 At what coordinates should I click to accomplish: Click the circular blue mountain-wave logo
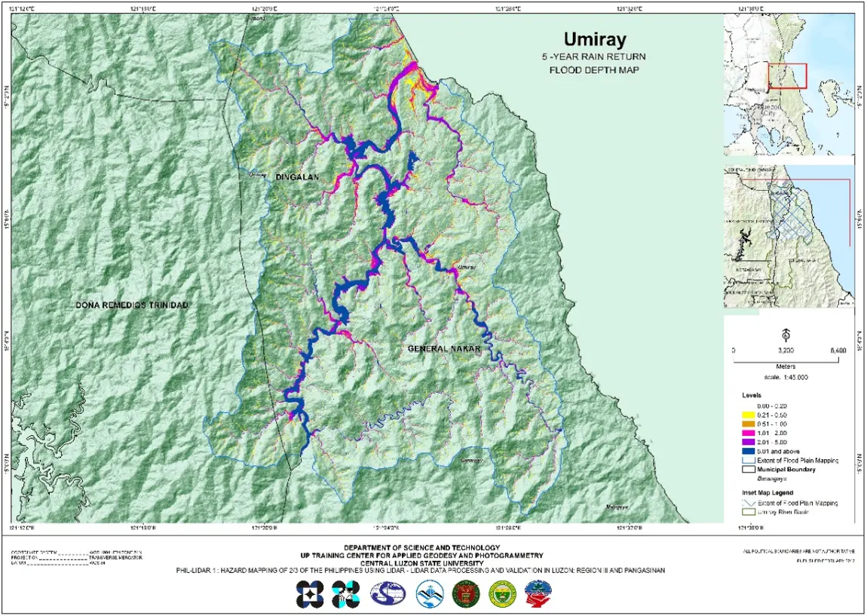click(x=427, y=596)
